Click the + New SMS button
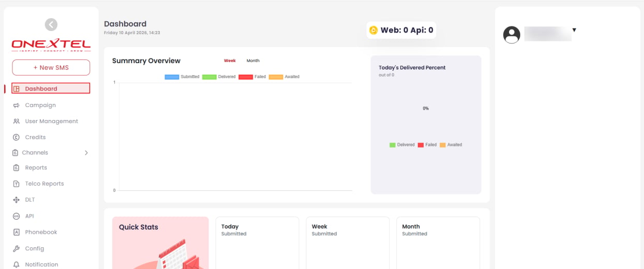The height and width of the screenshot is (269, 644). coord(51,67)
